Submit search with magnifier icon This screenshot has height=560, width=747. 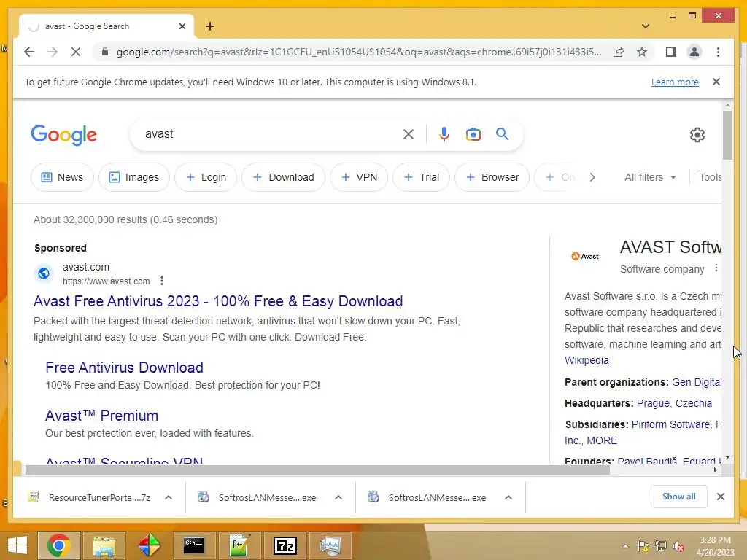point(502,134)
